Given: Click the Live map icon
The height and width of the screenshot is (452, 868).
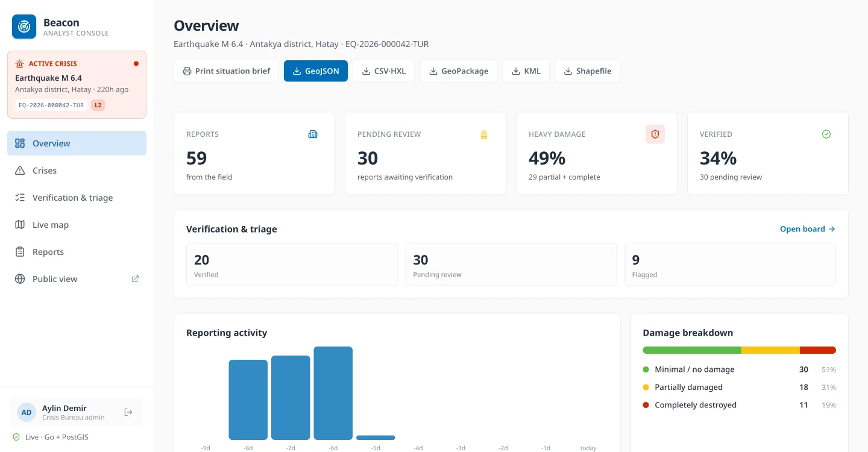Looking at the screenshot, I should click(x=20, y=225).
